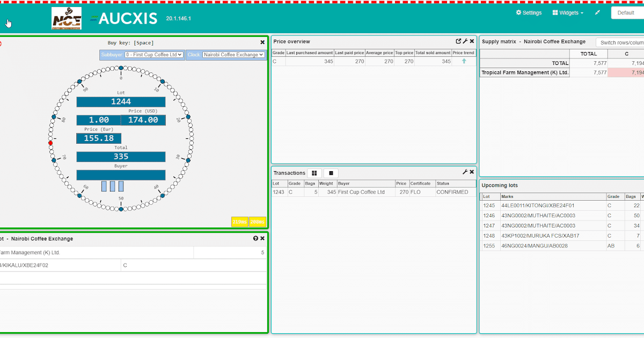
Task: Click the Total sold amount header
Action: point(433,53)
